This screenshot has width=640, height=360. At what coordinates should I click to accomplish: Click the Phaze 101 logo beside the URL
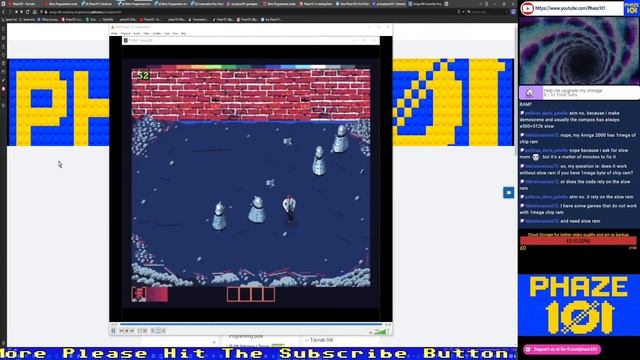[x=632, y=8]
